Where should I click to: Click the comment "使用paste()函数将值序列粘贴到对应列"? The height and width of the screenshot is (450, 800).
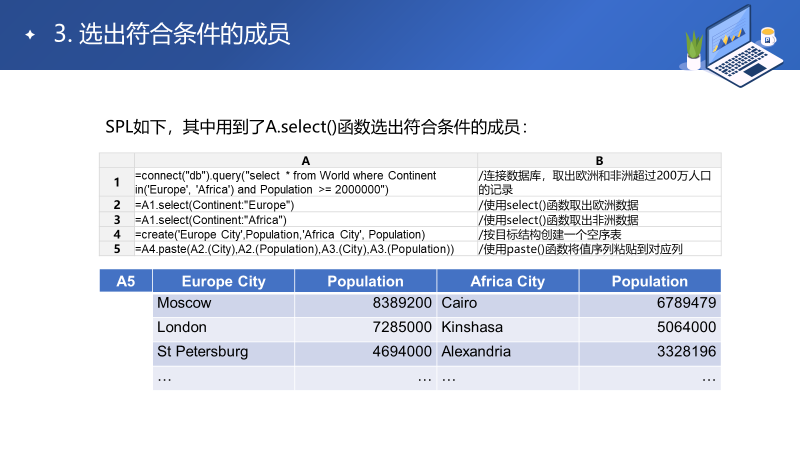[581, 248]
